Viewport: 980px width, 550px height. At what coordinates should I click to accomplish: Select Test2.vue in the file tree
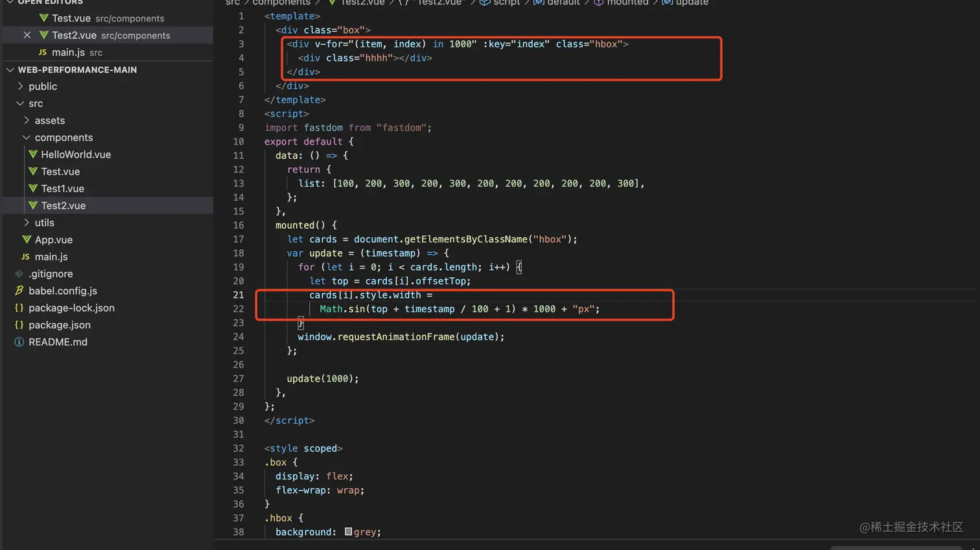(63, 205)
